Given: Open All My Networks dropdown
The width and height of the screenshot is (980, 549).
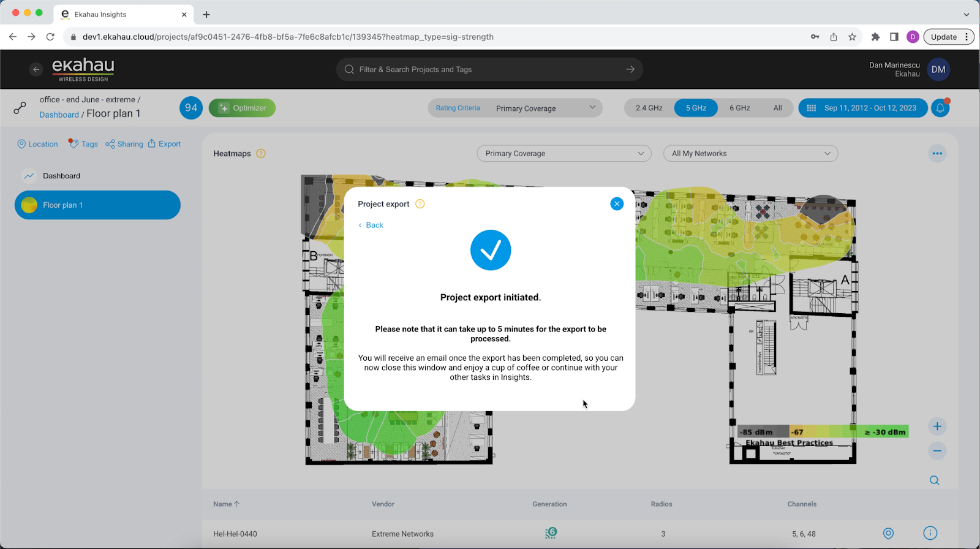Looking at the screenshot, I should click(x=750, y=154).
